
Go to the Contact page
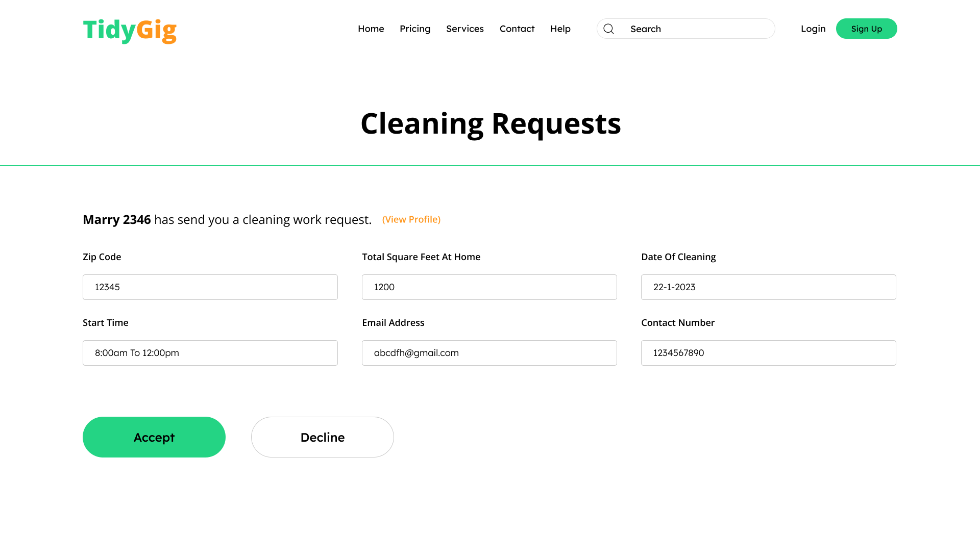517,29
